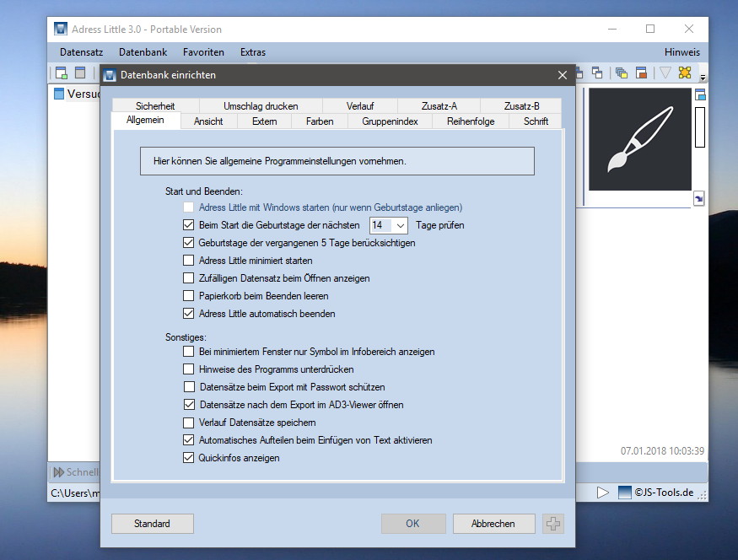738x560 pixels.
Task: Disable 'Automatisches Aufteilen beim Einfügen von Text'
Action: pos(188,440)
